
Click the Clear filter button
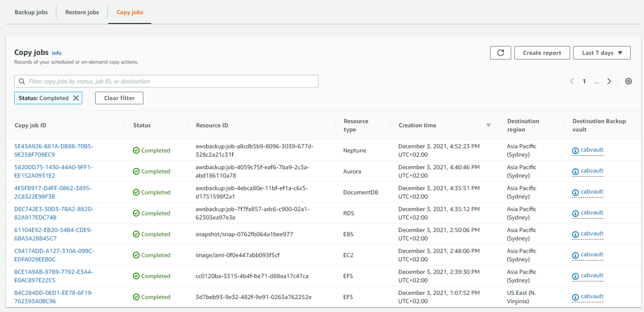(x=119, y=98)
